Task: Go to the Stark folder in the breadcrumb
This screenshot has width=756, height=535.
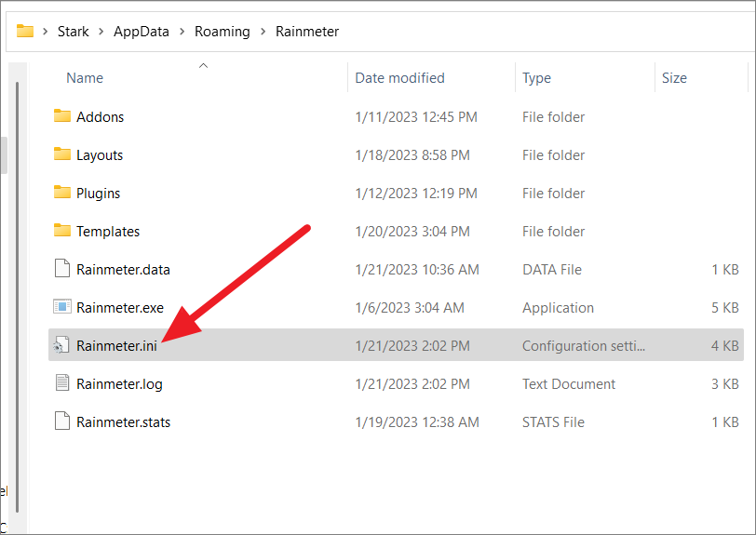Action: coord(74,32)
